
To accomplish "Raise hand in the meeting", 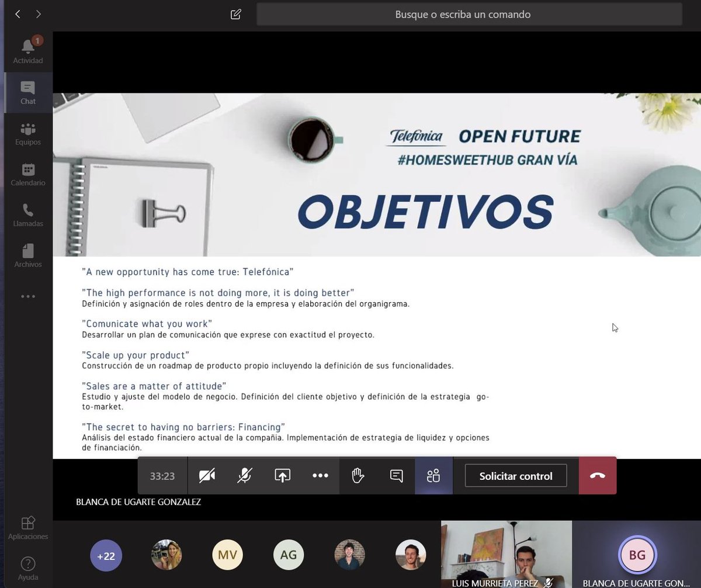I will pos(358,476).
